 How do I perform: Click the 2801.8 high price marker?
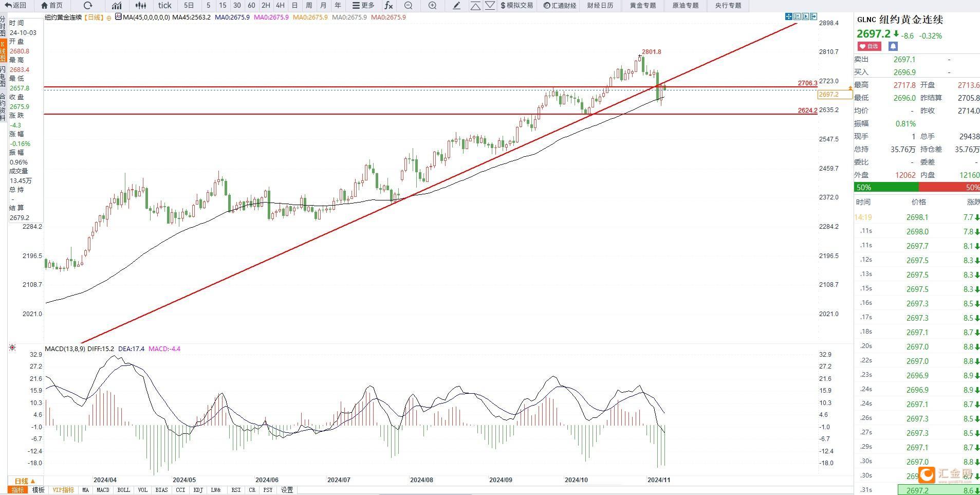(x=652, y=52)
